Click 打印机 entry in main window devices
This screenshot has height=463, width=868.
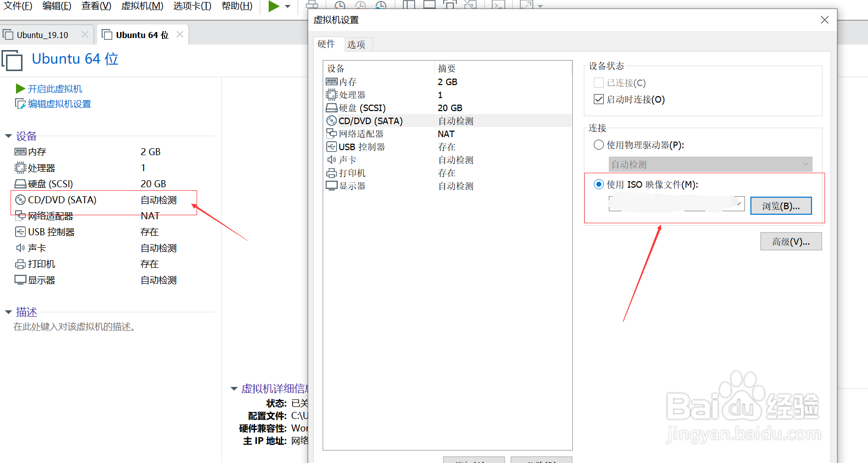(42, 264)
